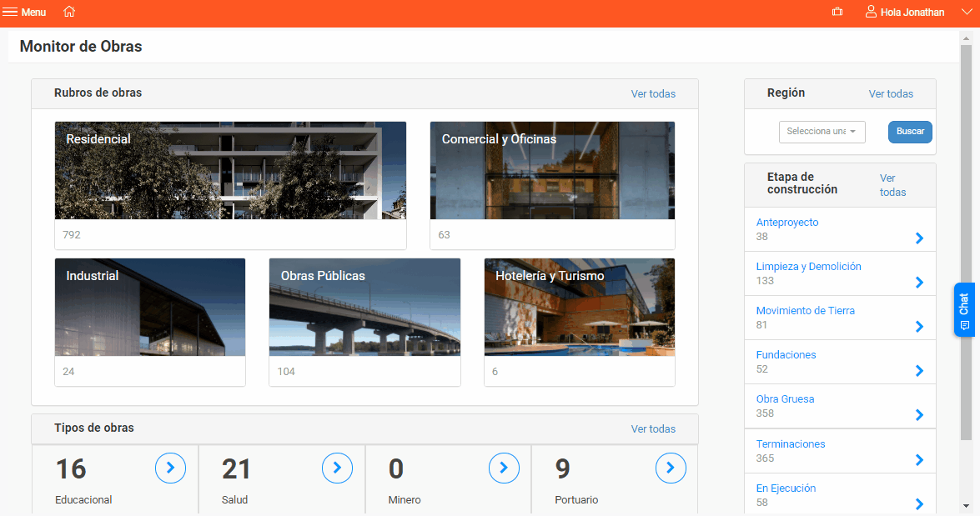Click the Terminaciones stage link

click(791, 444)
